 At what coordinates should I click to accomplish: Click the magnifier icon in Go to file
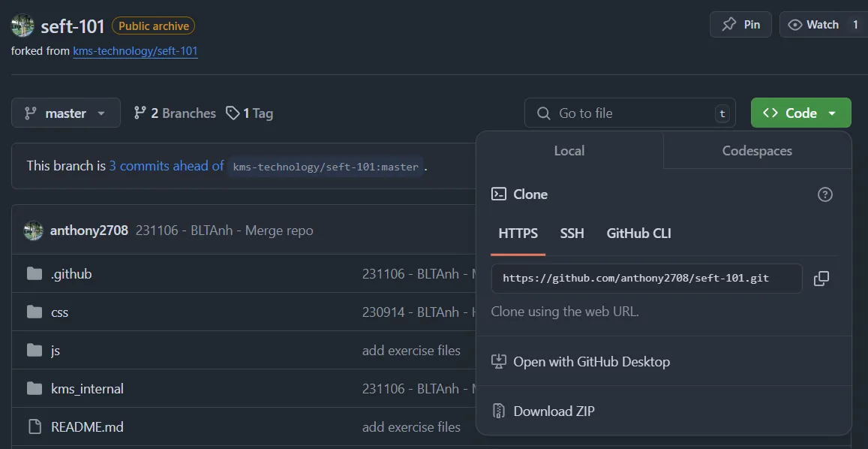tap(544, 113)
